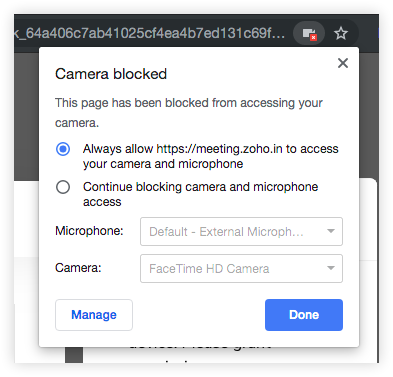The width and height of the screenshot is (393, 377).
Task: Click the 'Microphone:' field label
Action: pyautogui.click(x=89, y=231)
